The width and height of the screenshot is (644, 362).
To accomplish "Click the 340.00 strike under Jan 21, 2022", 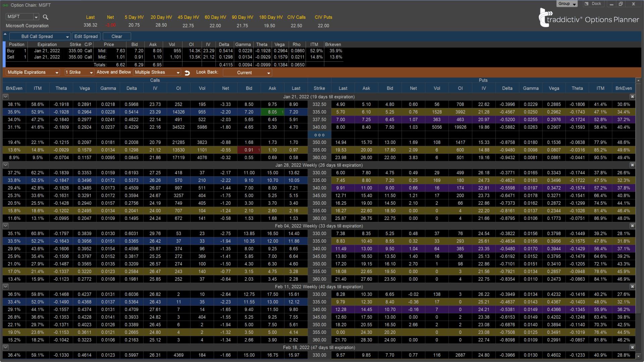I will point(319,127).
